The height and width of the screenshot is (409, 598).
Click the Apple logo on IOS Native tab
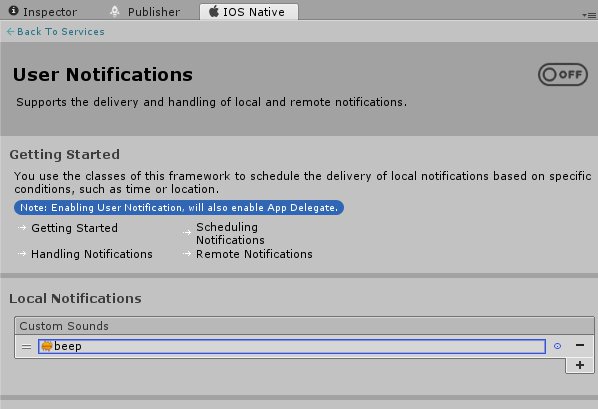pyautogui.click(x=214, y=11)
